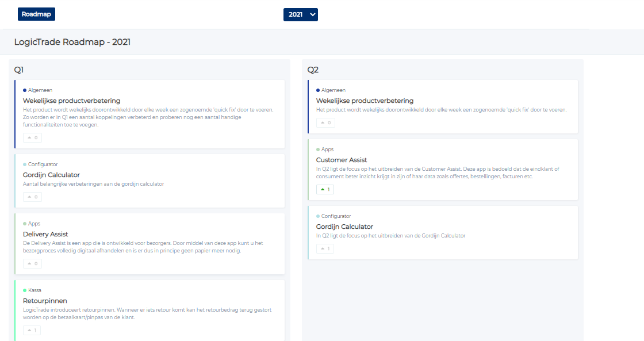This screenshot has height=341, width=644.
Task: Click the Q2 column heading
Action: coord(313,70)
